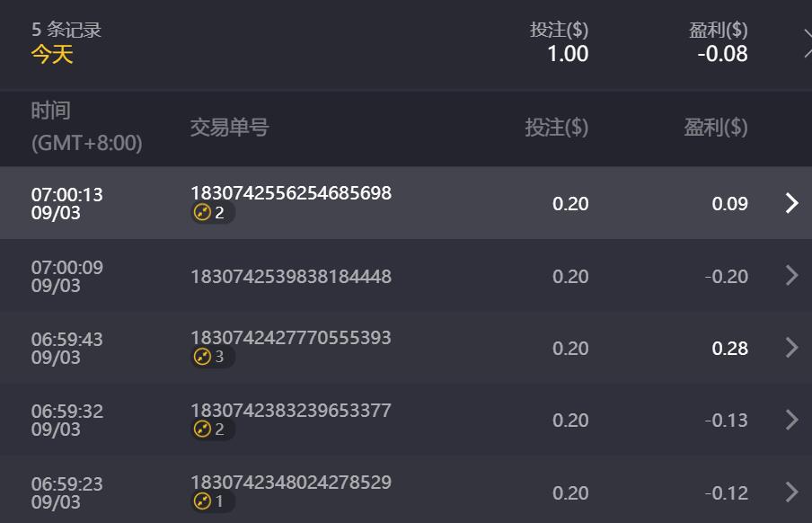Click transaction number 1830742427770555393
This screenshot has height=523, width=812.
coord(290,338)
